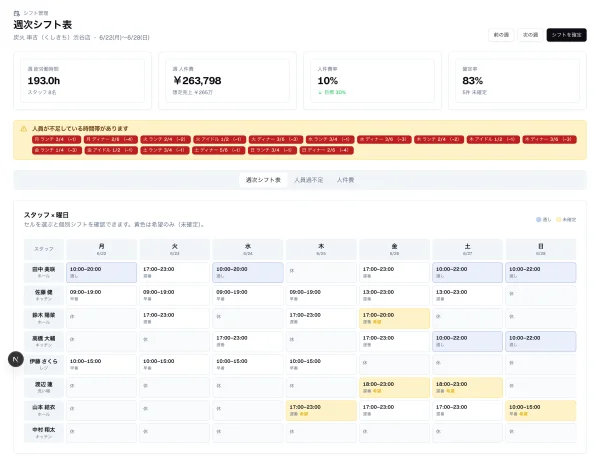Click the 金 column header
This screenshot has width=600, height=470.
(x=394, y=249)
